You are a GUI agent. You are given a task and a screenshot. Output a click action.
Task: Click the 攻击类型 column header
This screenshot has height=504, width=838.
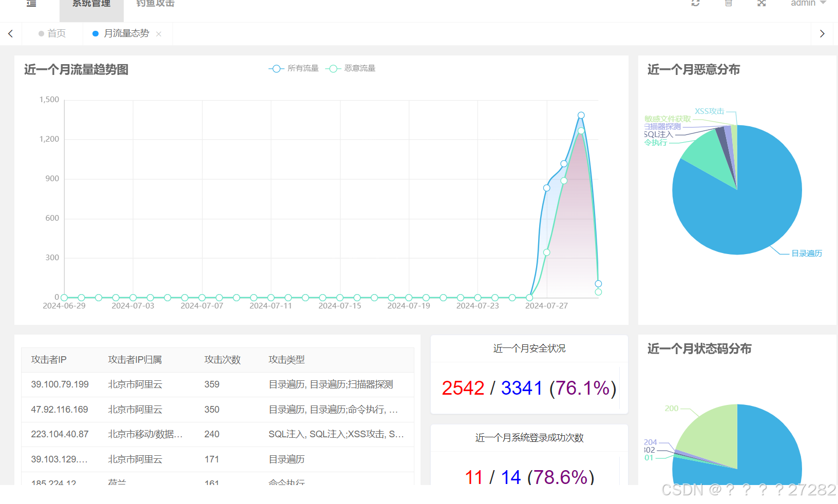point(287,360)
